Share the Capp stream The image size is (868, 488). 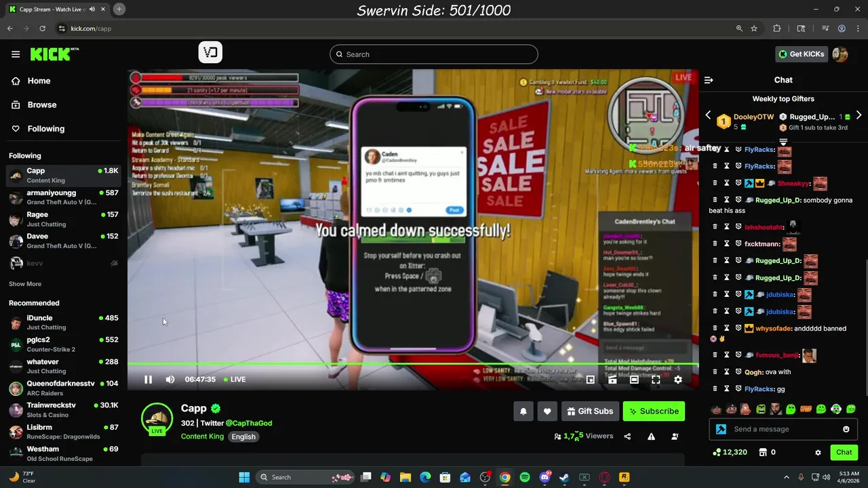627,436
